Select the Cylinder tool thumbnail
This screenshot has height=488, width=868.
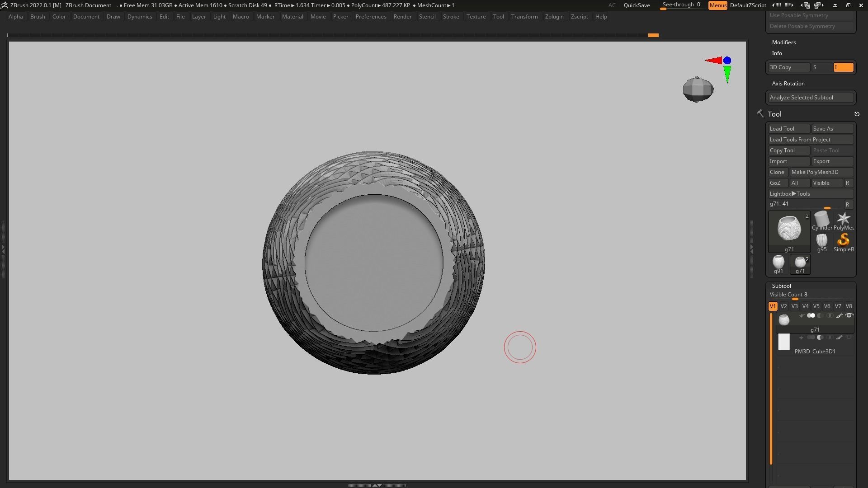(821, 220)
